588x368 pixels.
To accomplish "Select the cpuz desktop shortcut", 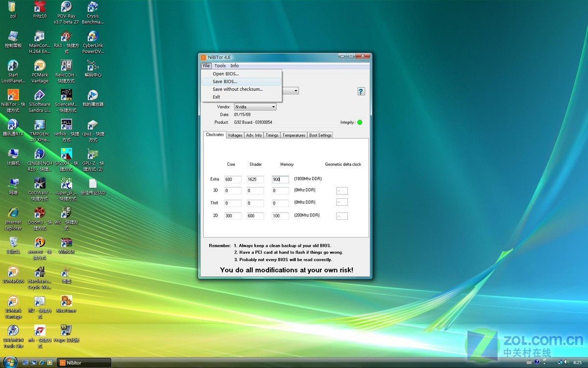I will [93, 131].
